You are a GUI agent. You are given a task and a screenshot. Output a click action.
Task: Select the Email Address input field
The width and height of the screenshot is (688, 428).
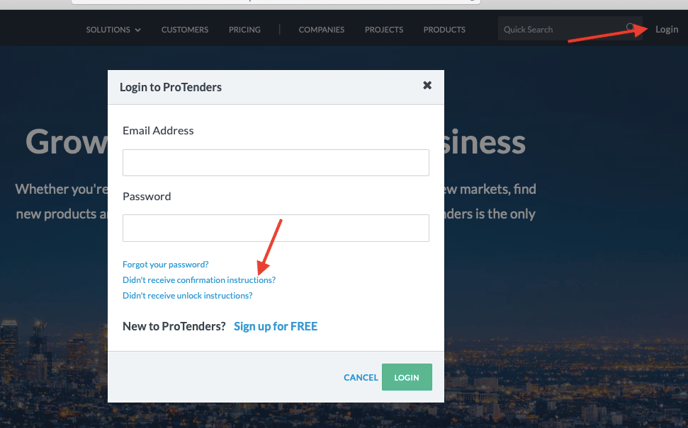coord(276,162)
